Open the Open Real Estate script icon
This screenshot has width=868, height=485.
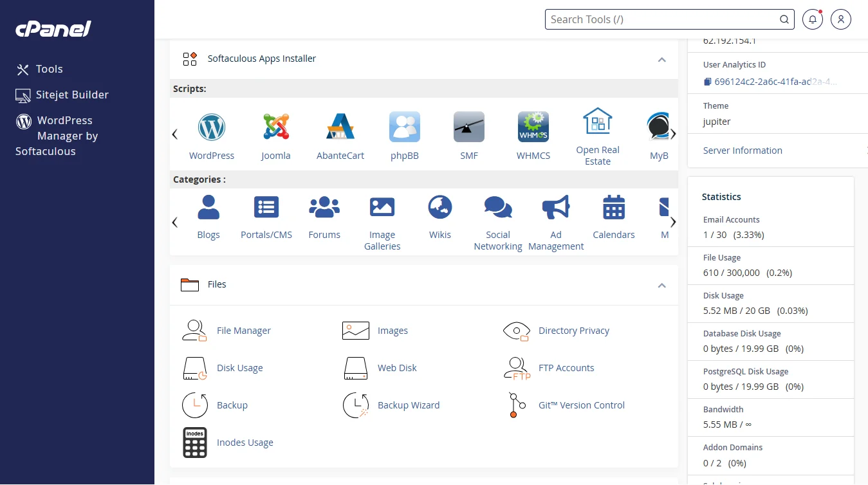tap(598, 121)
